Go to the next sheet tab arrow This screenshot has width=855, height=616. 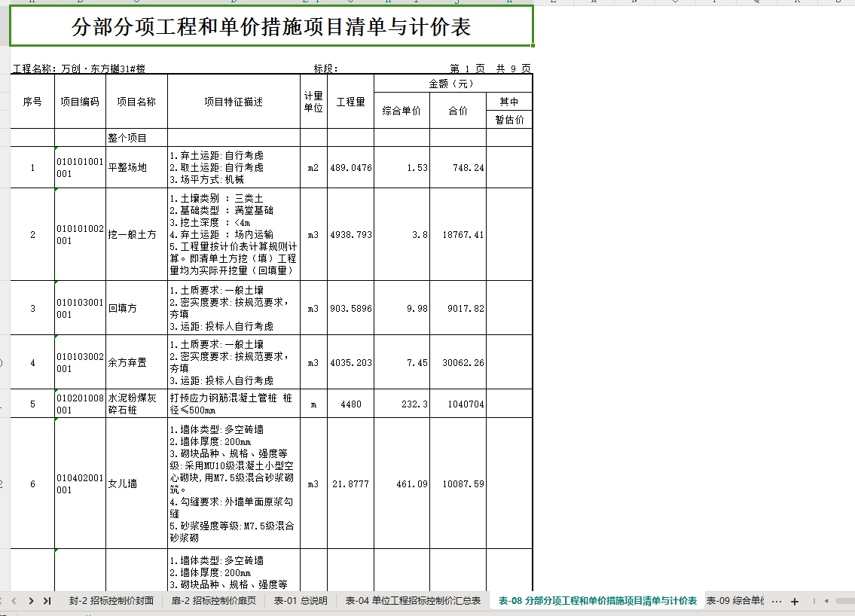coord(31,601)
